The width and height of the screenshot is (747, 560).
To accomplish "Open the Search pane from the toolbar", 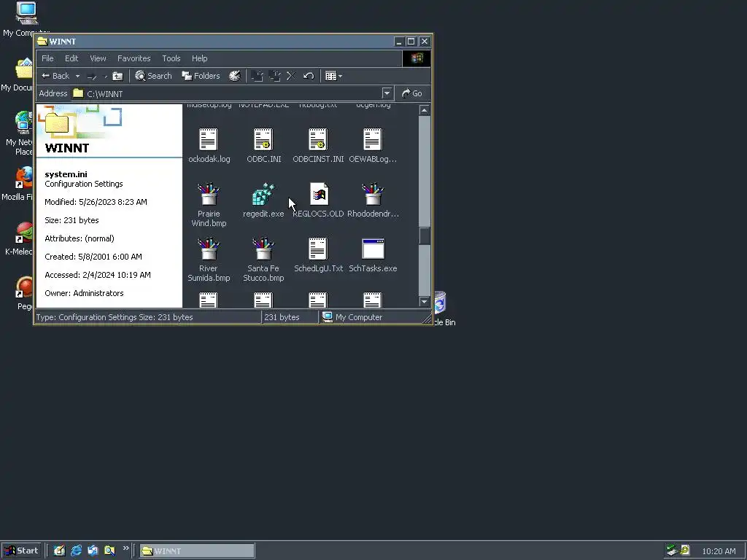I will tap(153, 76).
